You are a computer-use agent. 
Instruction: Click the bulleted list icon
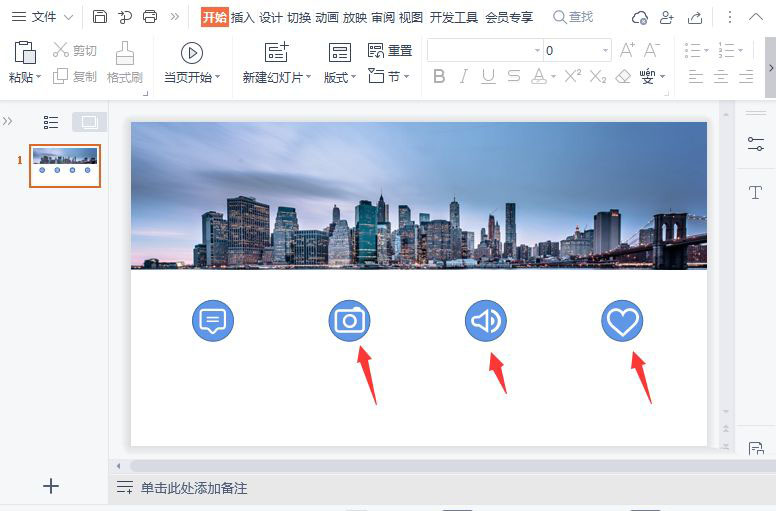click(x=693, y=50)
